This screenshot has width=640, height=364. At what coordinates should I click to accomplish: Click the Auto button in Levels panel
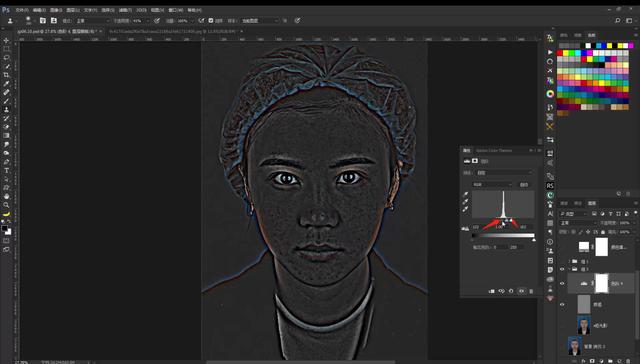pos(524,184)
